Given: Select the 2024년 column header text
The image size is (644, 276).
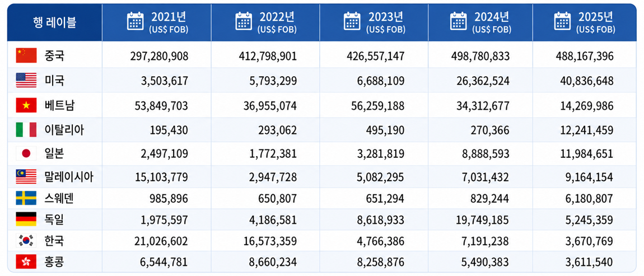Looking at the screenshot, I should point(492,16).
